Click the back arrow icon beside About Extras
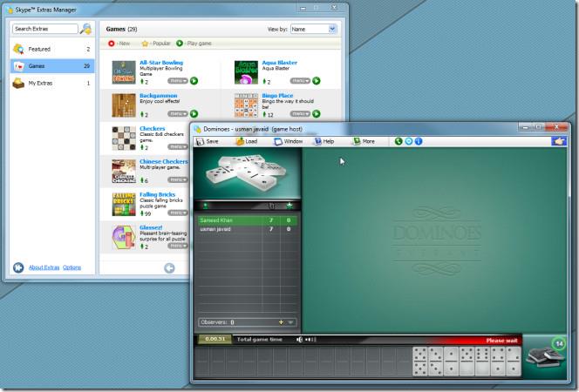 (x=18, y=267)
